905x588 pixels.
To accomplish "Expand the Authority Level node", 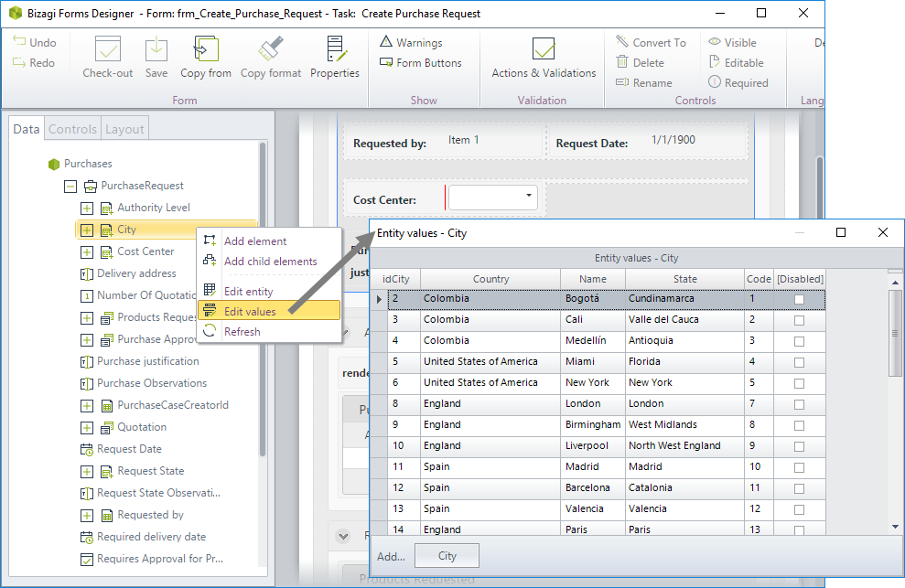I will pyautogui.click(x=87, y=208).
